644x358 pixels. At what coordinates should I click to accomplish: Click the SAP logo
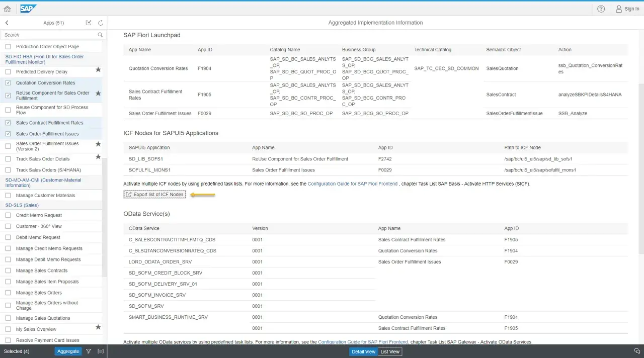[x=28, y=9]
